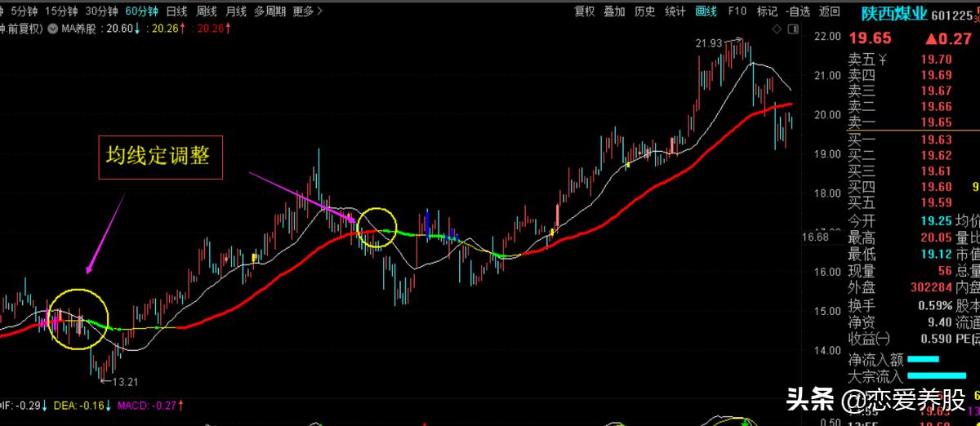Click the 大宗流入 cyan bar
Viewport: 980px width, 426px height.
(938, 375)
